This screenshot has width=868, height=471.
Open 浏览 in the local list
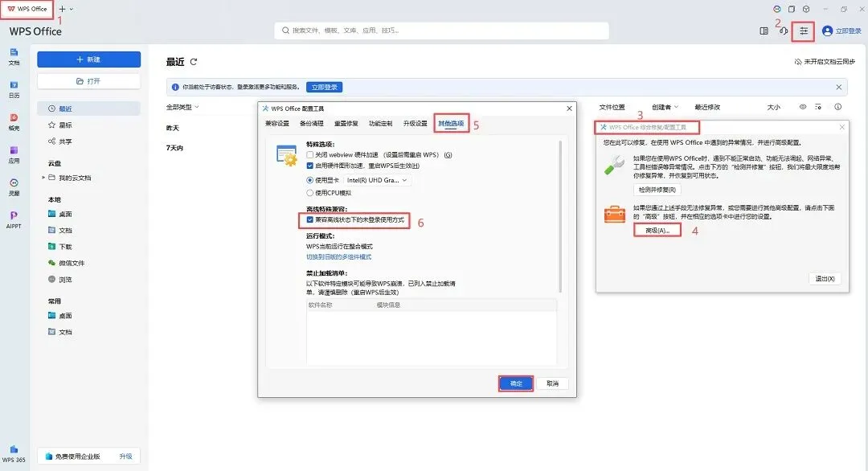point(59,280)
